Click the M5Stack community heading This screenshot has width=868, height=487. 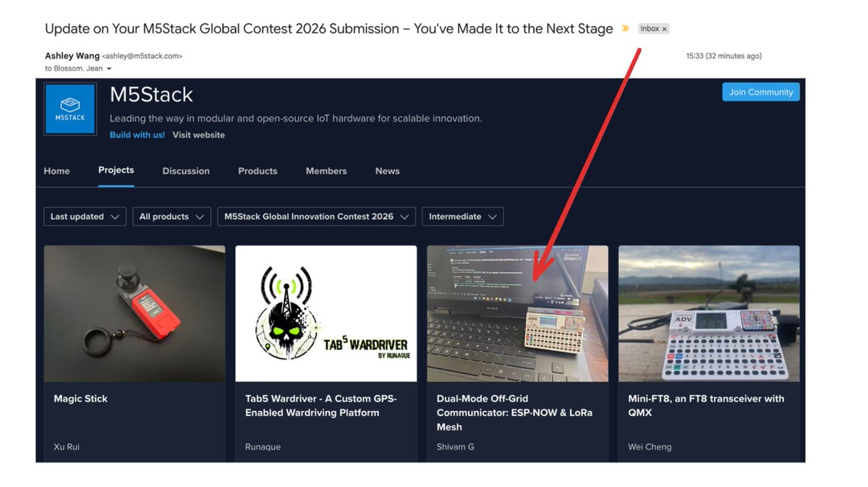(151, 95)
